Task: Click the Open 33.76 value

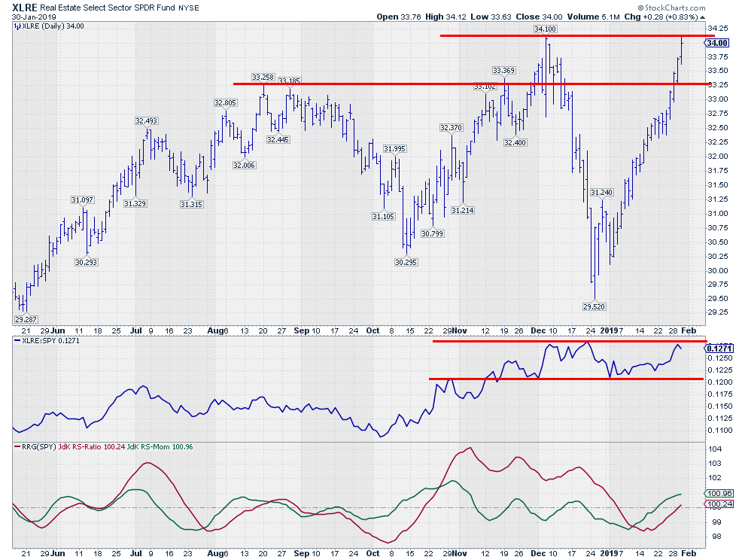Action: [x=399, y=17]
